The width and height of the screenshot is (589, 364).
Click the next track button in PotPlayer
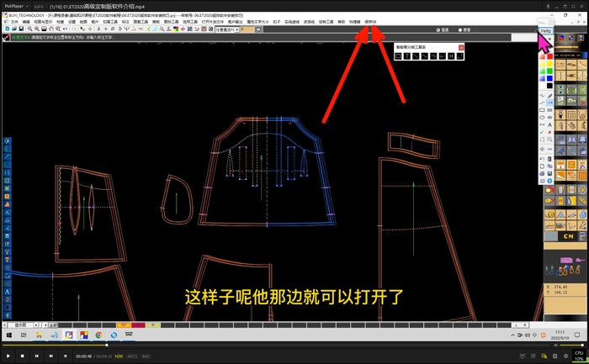(51, 356)
